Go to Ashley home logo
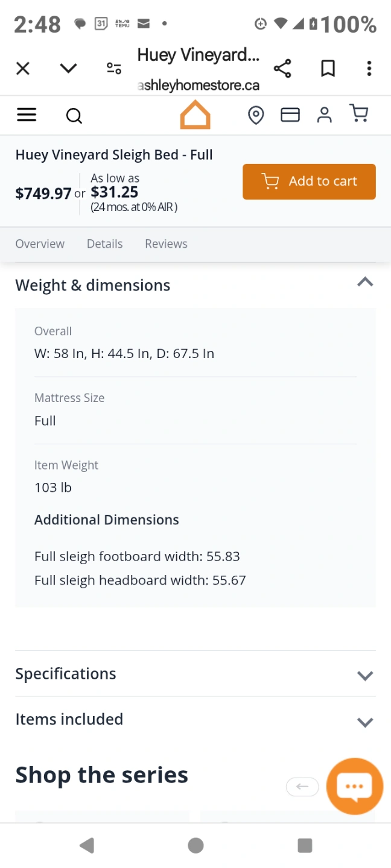The height and width of the screenshot is (868, 391). pos(195,115)
